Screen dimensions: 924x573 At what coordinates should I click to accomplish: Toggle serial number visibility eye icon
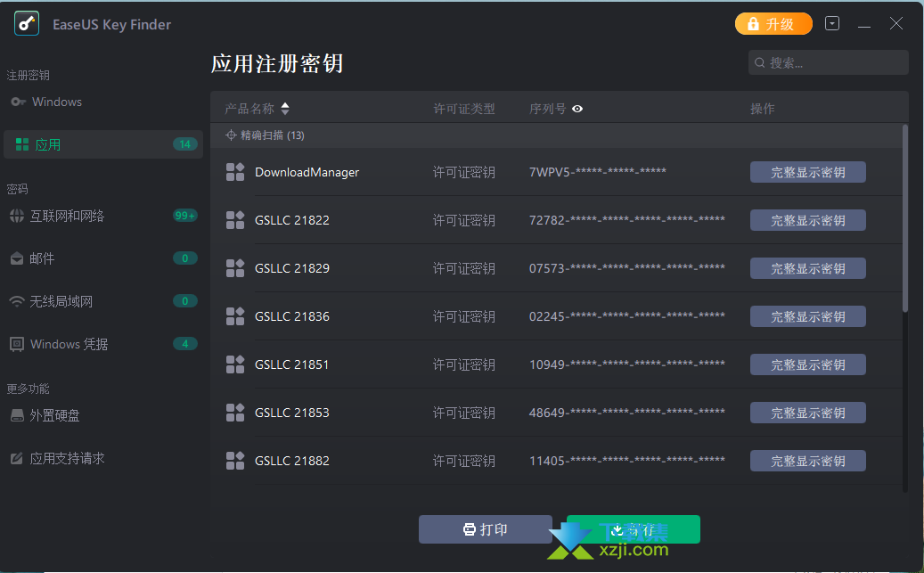click(x=577, y=109)
